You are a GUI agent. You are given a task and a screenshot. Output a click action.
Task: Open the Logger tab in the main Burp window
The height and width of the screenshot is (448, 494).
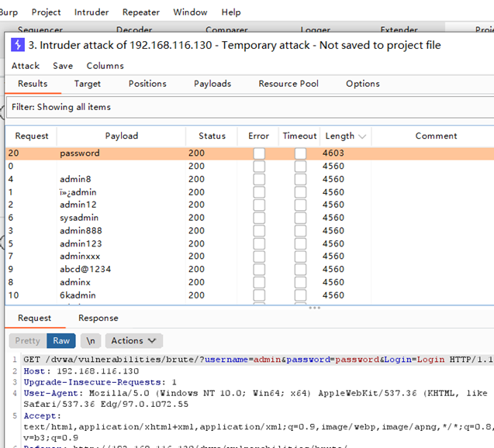point(316,29)
